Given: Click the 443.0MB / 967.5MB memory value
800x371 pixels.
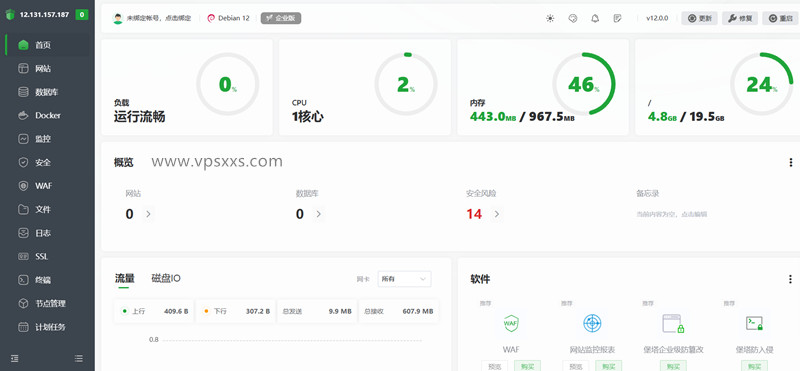Looking at the screenshot, I should pyautogui.click(x=522, y=117).
